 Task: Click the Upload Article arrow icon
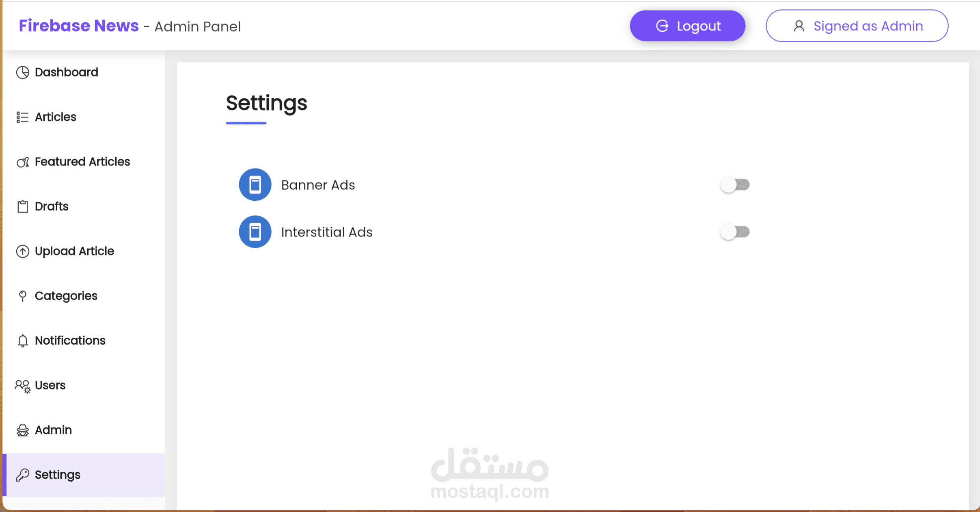point(23,251)
